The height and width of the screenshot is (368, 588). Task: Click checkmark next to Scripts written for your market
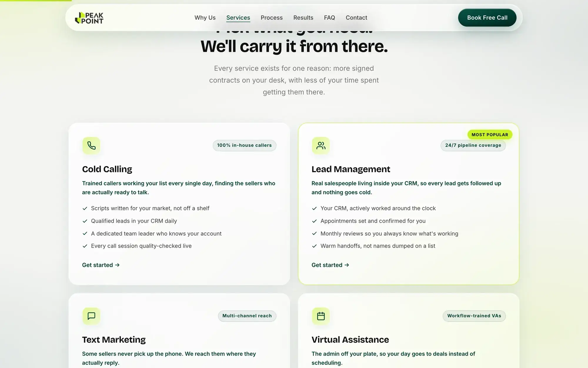pyautogui.click(x=85, y=208)
